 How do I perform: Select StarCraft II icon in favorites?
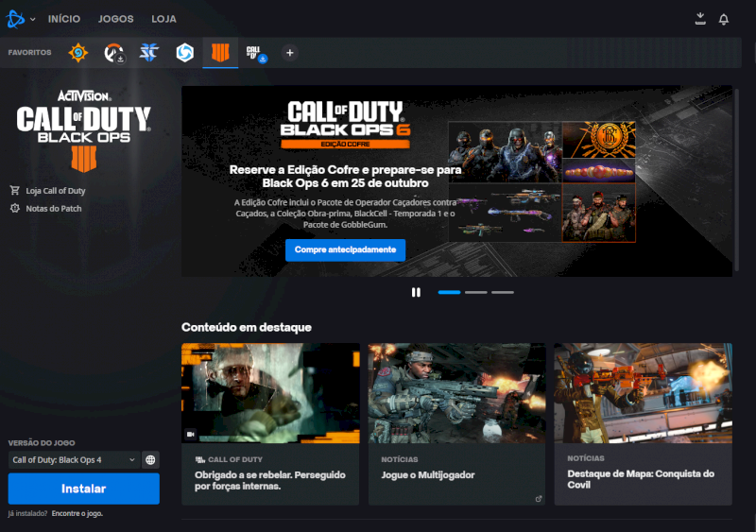pyautogui.click(x=149, y=52)
